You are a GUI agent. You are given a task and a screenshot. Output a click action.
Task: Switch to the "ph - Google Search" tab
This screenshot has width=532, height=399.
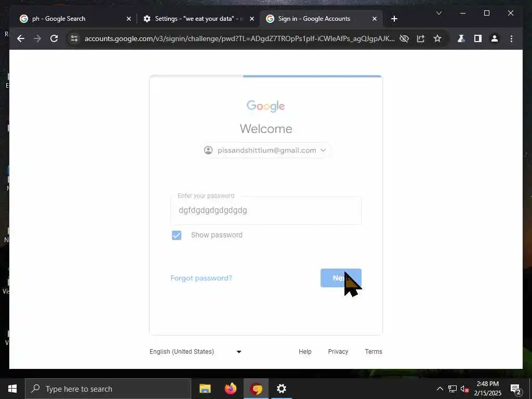[x=74, y=19]
